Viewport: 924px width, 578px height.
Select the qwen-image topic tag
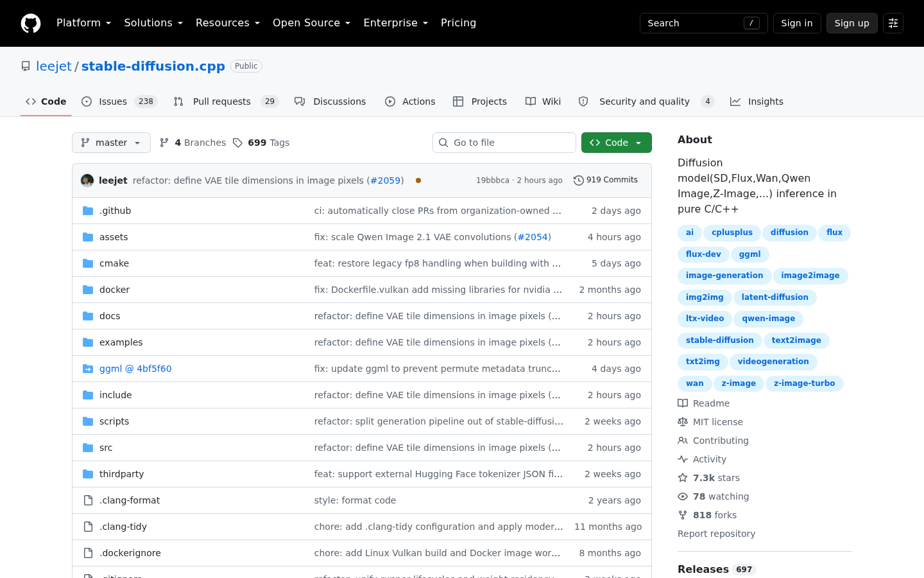click(769, 319)
